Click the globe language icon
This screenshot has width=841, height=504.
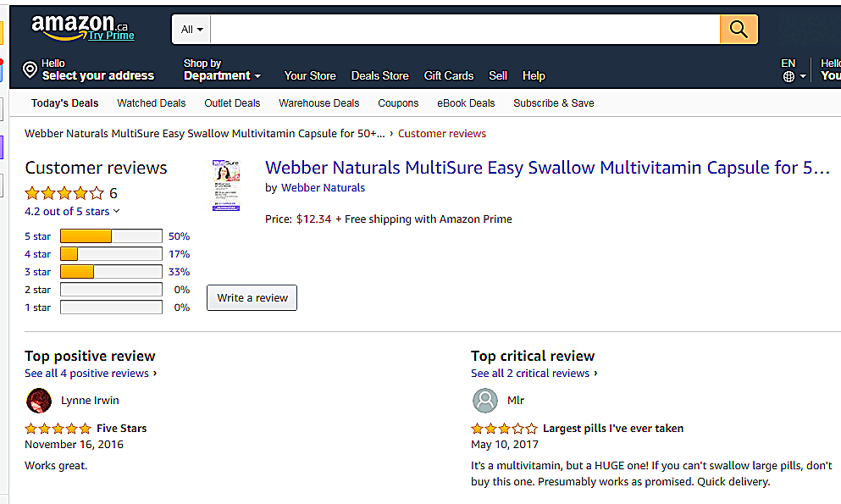[x=788, y=76]
